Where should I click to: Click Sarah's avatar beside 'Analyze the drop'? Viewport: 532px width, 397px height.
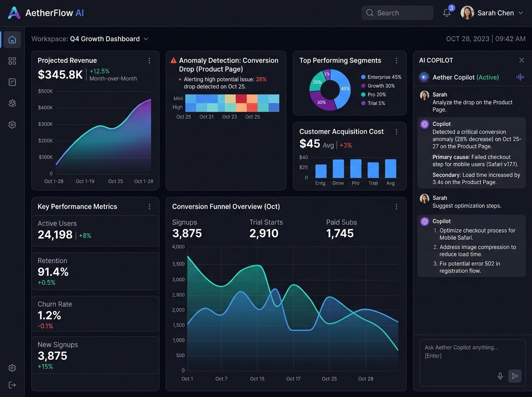click(x=425, y=95)
